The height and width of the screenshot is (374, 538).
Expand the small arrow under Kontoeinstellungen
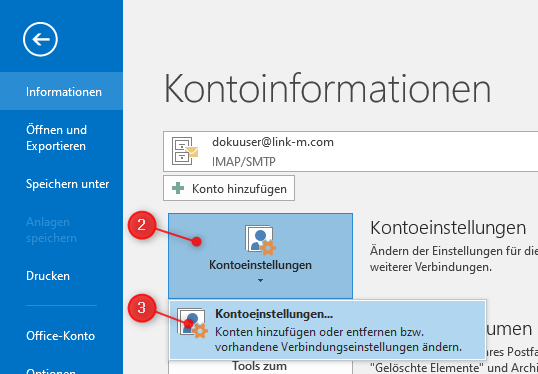[260, 281]
